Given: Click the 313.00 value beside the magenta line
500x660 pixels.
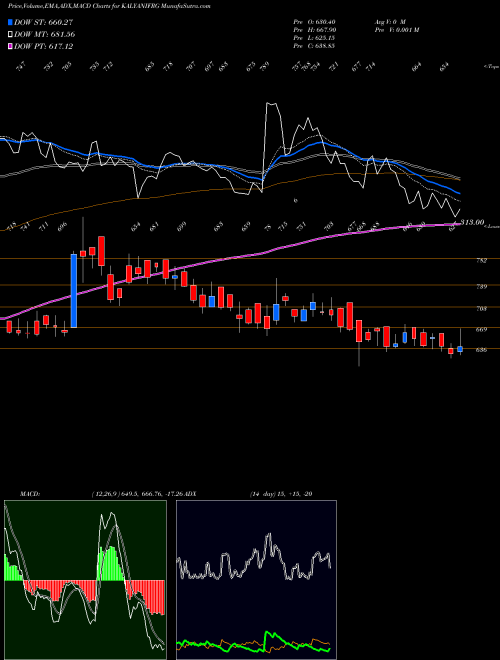Looking at the screenshot, I should coord(472,222).
